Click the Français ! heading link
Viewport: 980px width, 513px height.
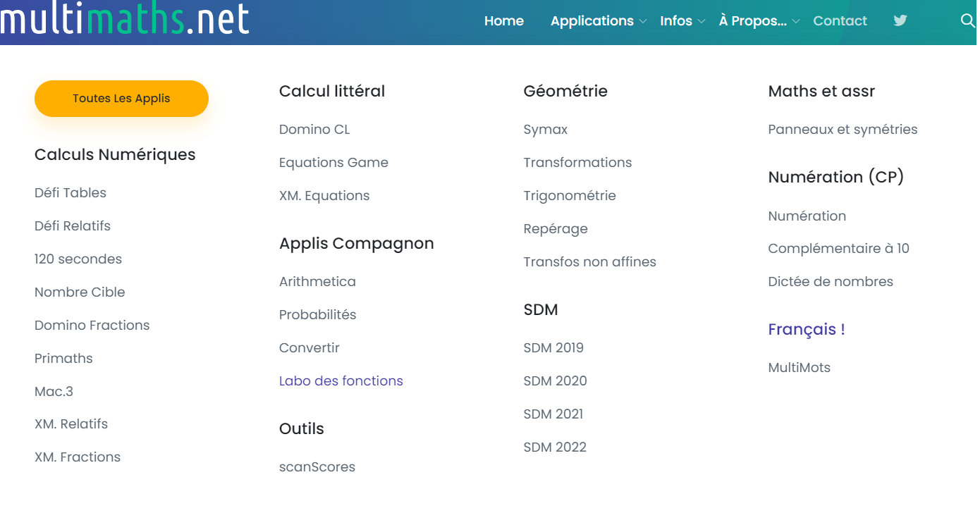pos(806,329)
